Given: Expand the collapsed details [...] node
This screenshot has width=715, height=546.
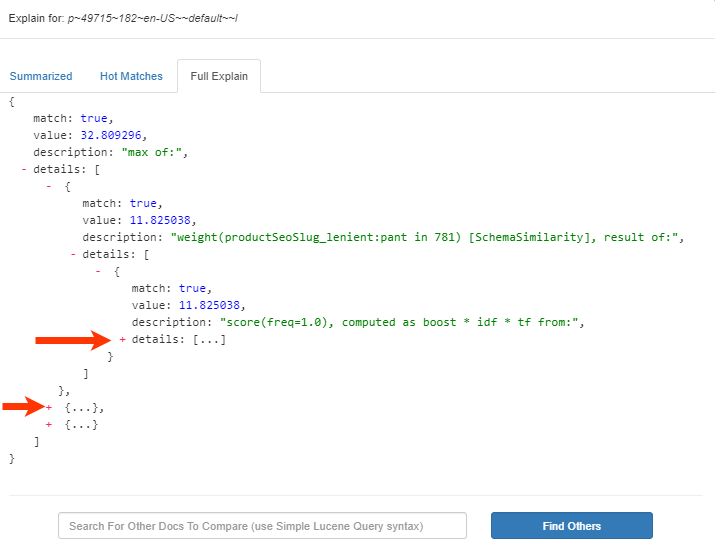Looking at the screenshot, I should tap(122, 339).
